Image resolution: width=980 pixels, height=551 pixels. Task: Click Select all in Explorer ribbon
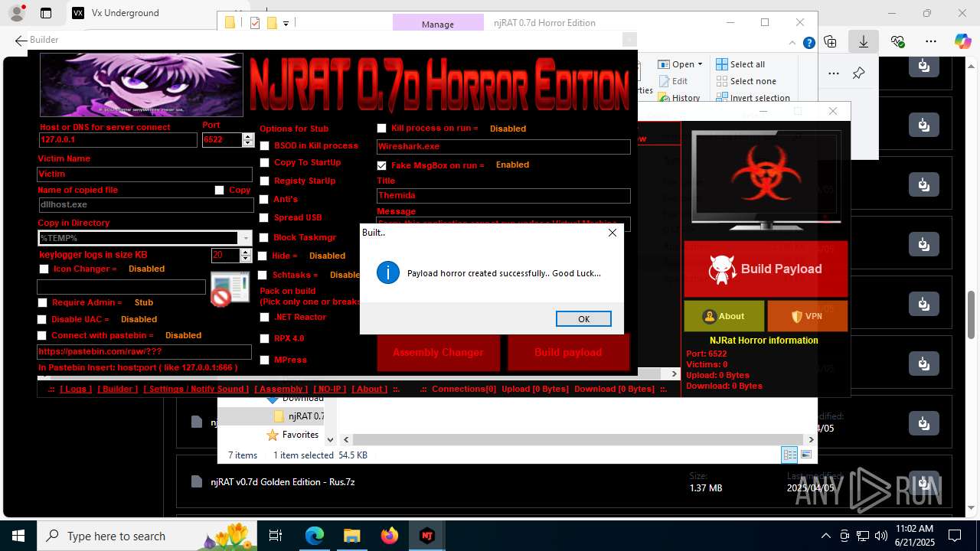pos(740,64)
